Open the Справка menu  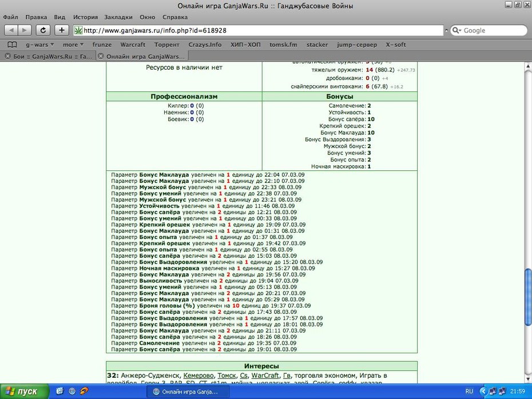174,17
